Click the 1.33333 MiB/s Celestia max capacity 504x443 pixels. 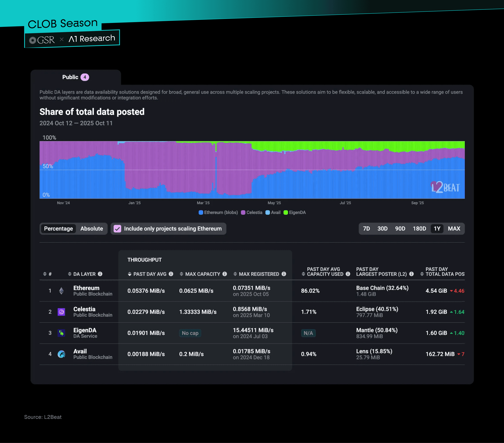pyautogui.click(x=198, y=312)
